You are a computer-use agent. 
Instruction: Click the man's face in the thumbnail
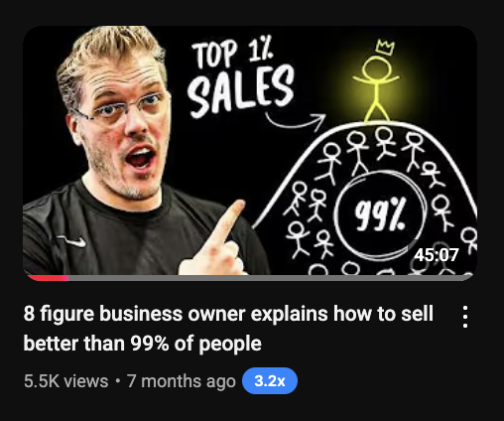pos(127,126)
